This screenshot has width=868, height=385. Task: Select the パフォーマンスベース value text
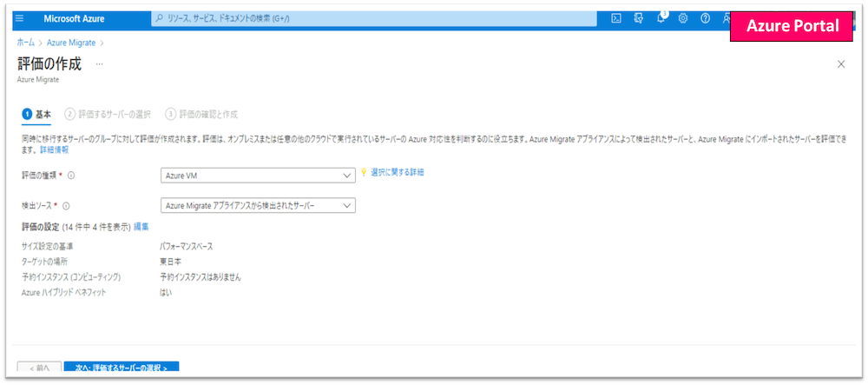(x=186, y=247)
